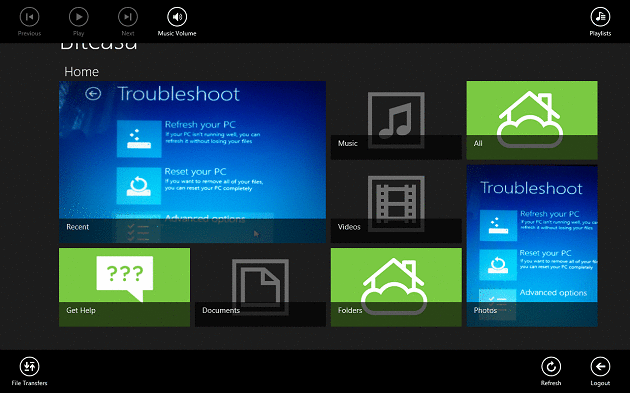Viewport: 630px width, 393px height.
Task: Open the Get Help tile
Action: point(125,287)
